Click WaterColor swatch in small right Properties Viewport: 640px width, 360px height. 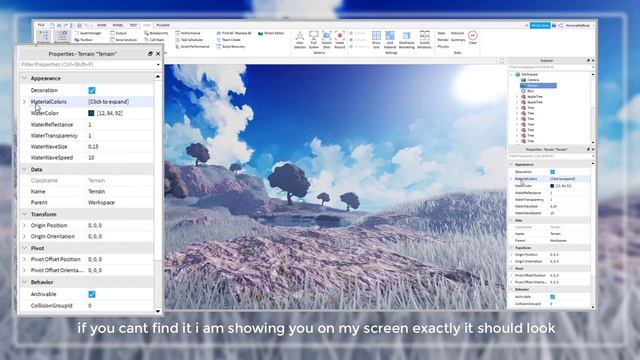[552, 186]
